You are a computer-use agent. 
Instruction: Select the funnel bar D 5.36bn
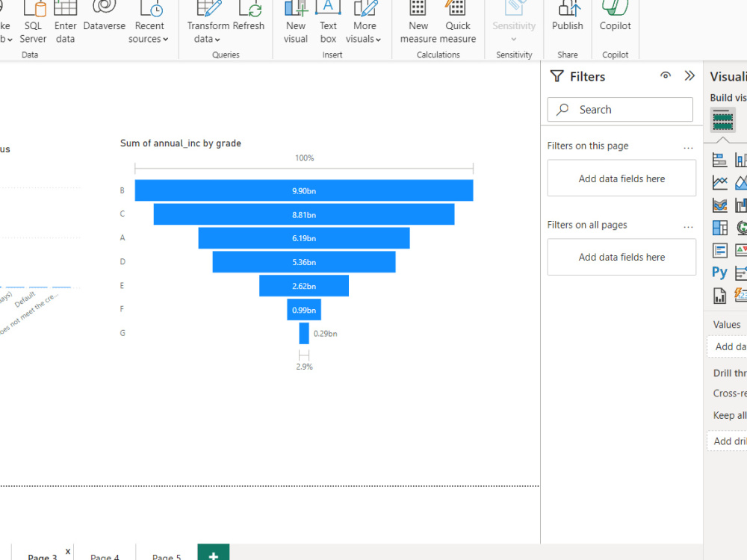pyautogui.click(x=304, y=262)
